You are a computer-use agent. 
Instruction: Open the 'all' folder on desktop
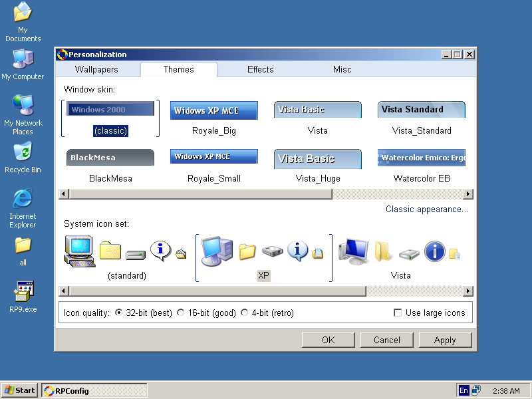(x=23, y=251)
